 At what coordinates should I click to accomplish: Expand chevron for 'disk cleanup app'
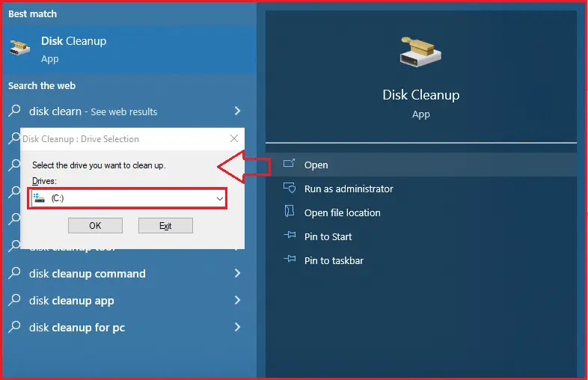[x=237, y=300]
